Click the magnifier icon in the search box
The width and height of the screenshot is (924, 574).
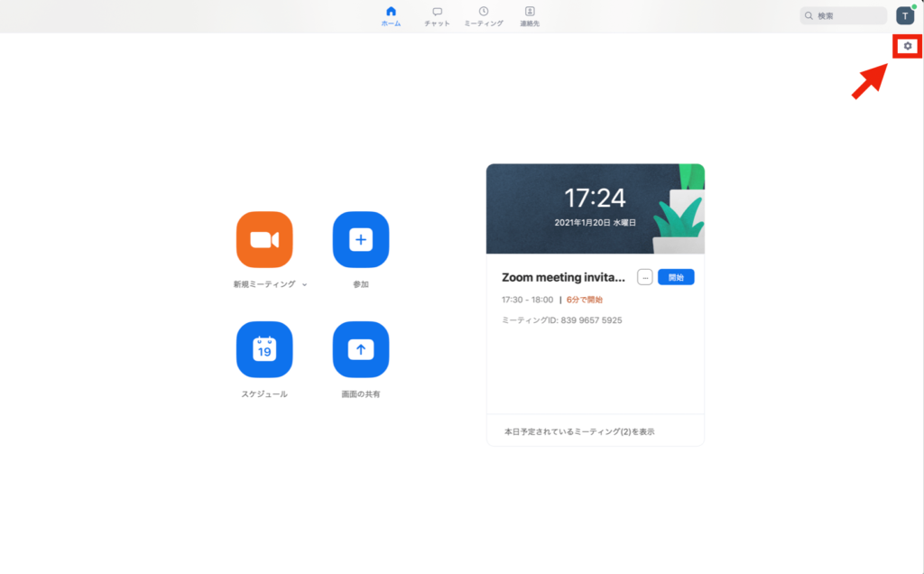click(809, 15)
